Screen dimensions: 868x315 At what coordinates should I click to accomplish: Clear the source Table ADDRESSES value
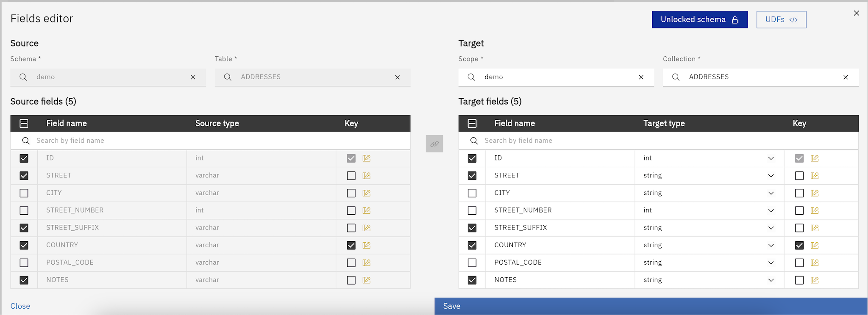tap(398, 77)
